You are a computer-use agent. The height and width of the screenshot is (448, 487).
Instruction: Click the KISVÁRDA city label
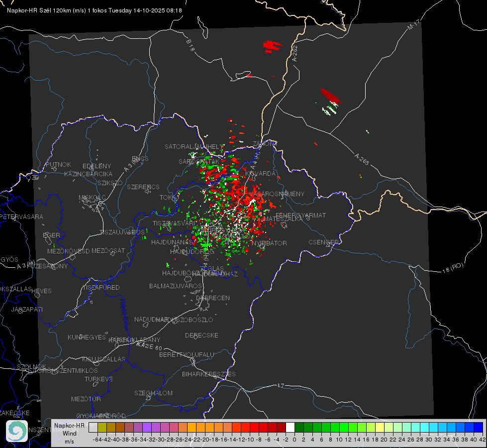tap(261, 174)
